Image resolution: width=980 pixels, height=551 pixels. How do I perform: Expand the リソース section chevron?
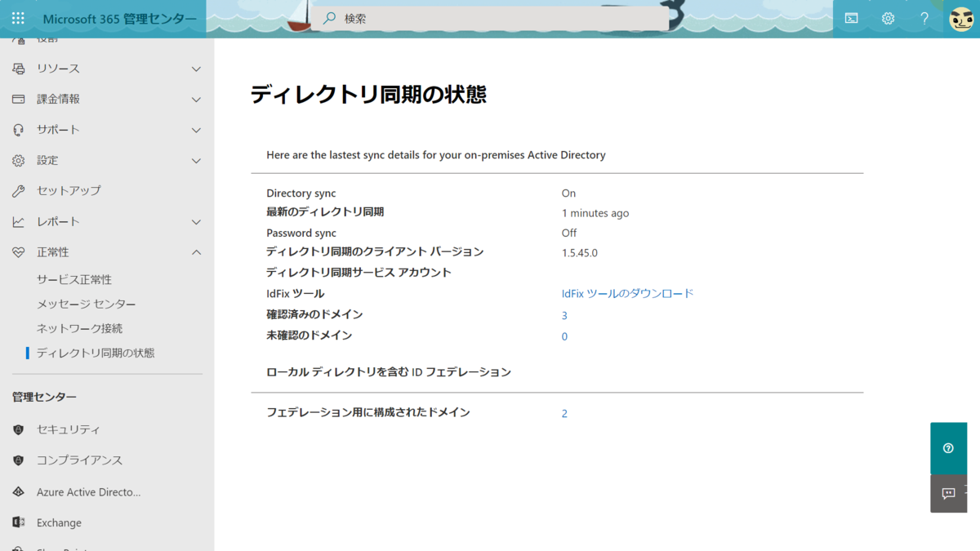(196, 69)
